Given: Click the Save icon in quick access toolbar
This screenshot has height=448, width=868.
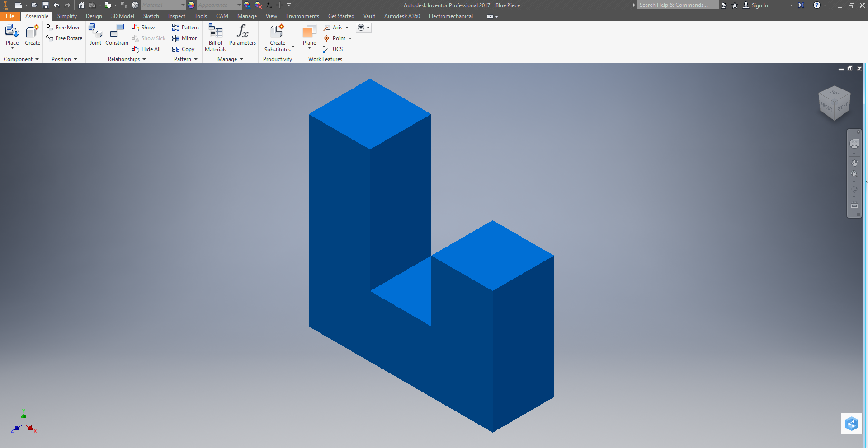Looking at the screenshot, I should (46, 5).
